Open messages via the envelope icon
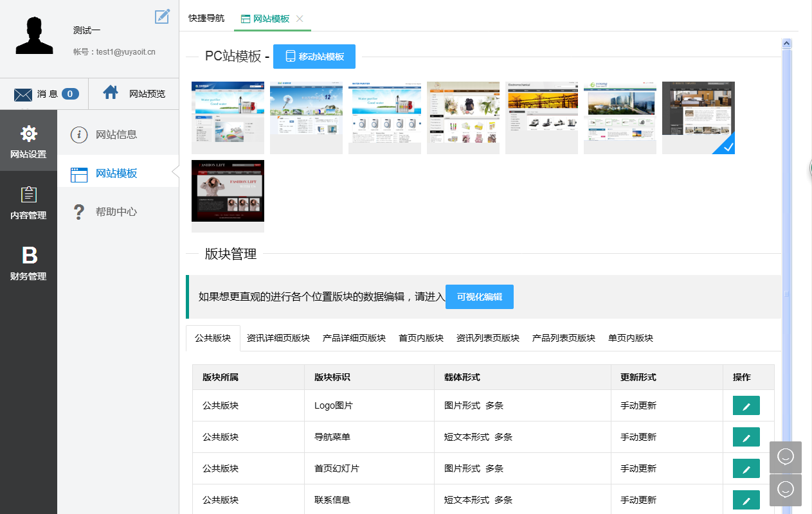Image resolution: width=812 pixels, height=514 pixels. tap(23, 94)
